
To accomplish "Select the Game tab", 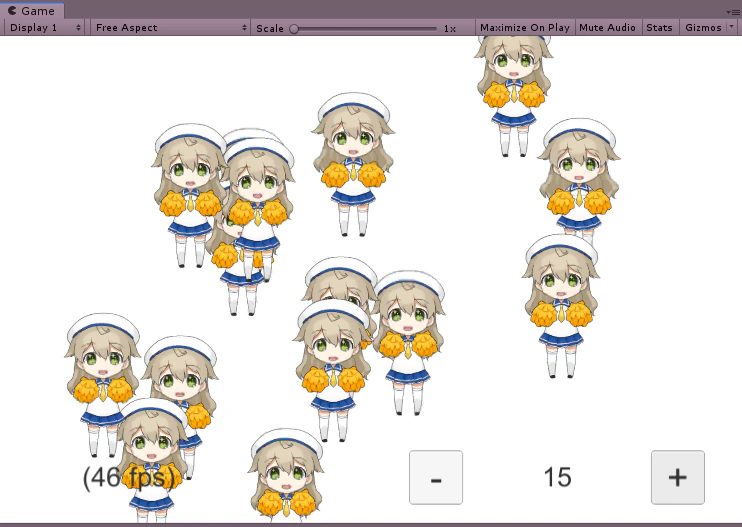I will [31, 10].
